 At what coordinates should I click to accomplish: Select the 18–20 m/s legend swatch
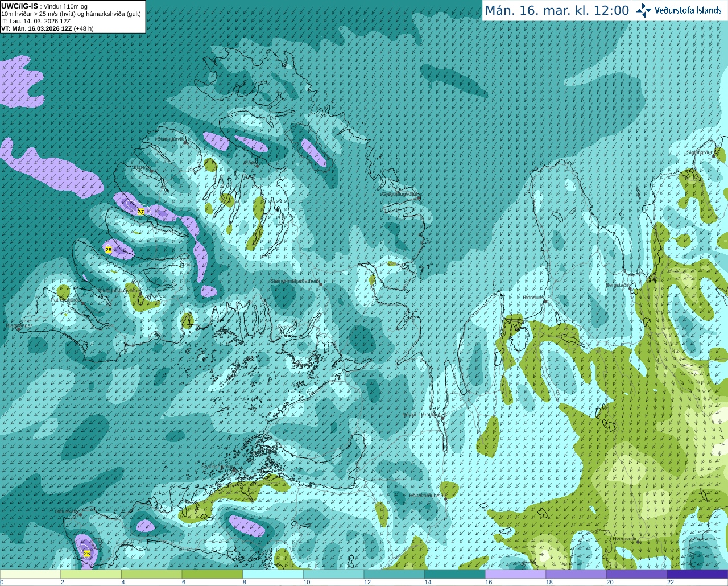576,574
